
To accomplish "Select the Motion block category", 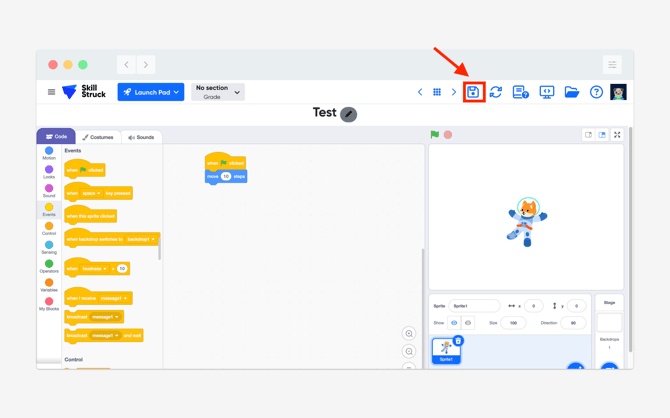I will pyautogui.click(x=49, y=153).
